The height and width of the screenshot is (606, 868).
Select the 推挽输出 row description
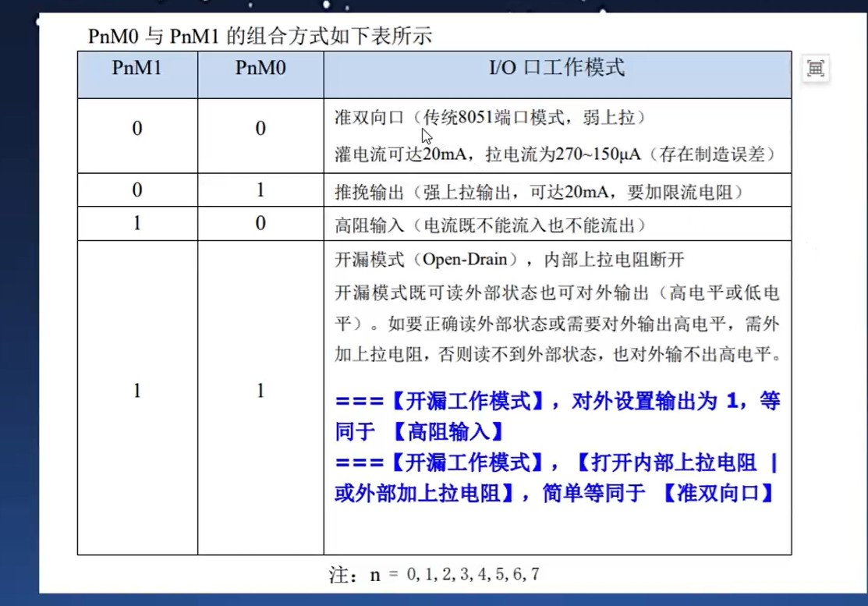539,192
